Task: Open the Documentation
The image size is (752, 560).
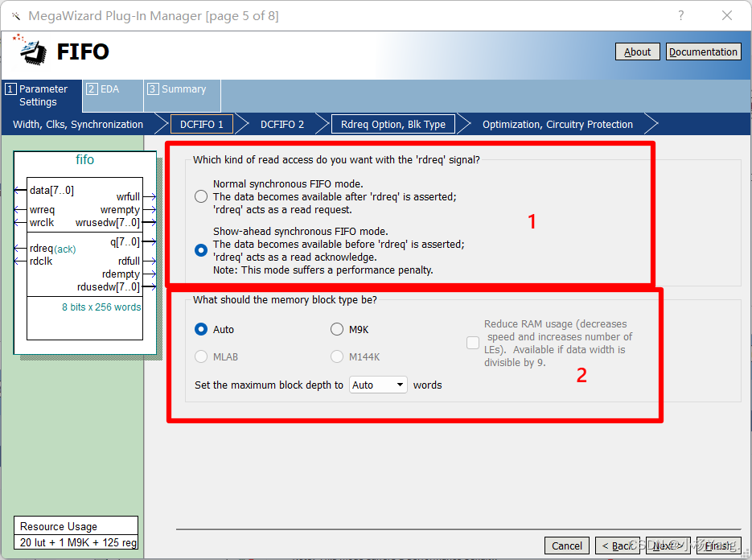Action: pos(703,51)
